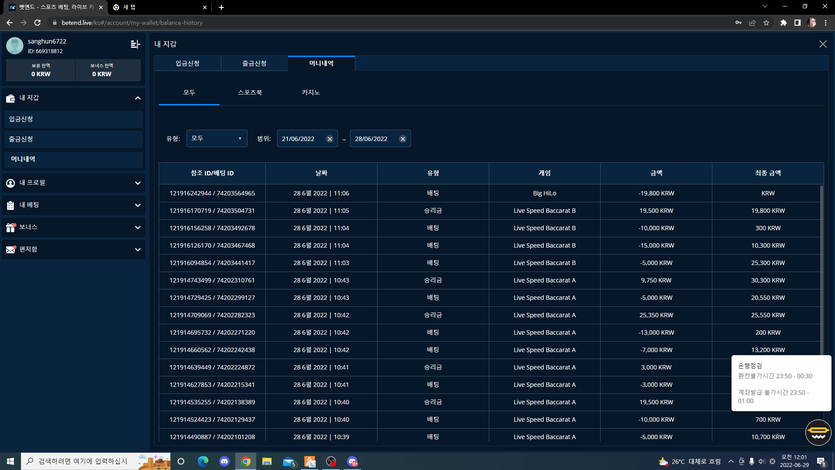Open 머니내역 in the left menu
The width and height of the screenshot is (835, 470).
point(73,159)
